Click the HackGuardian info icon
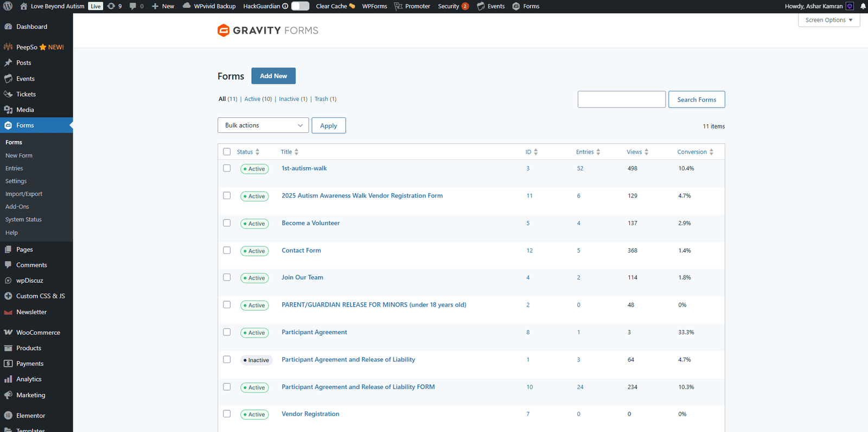This screenshot has height=432, width=868. 285,7
